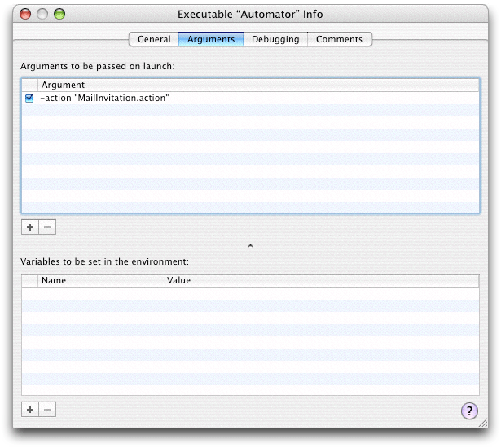Switch to the General tab

click(154, 39)
